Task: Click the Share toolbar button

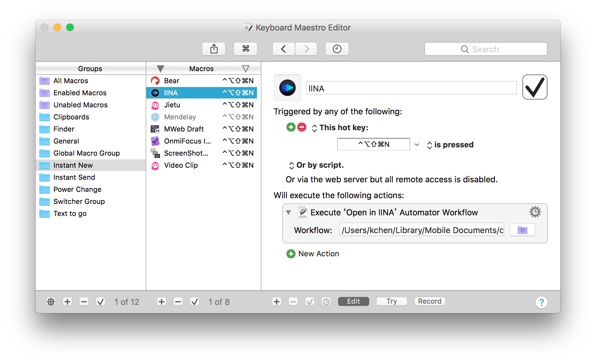Action: click(214, 49)
